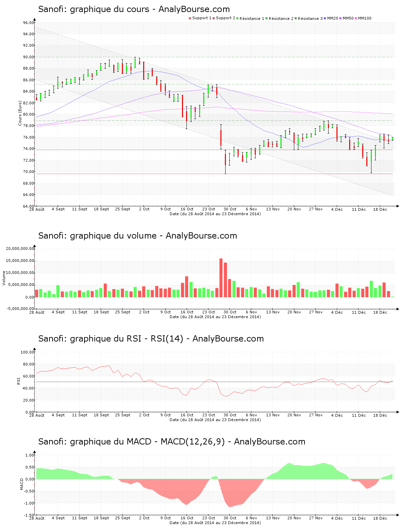Select the MM50 legend label

pos(348,18)
